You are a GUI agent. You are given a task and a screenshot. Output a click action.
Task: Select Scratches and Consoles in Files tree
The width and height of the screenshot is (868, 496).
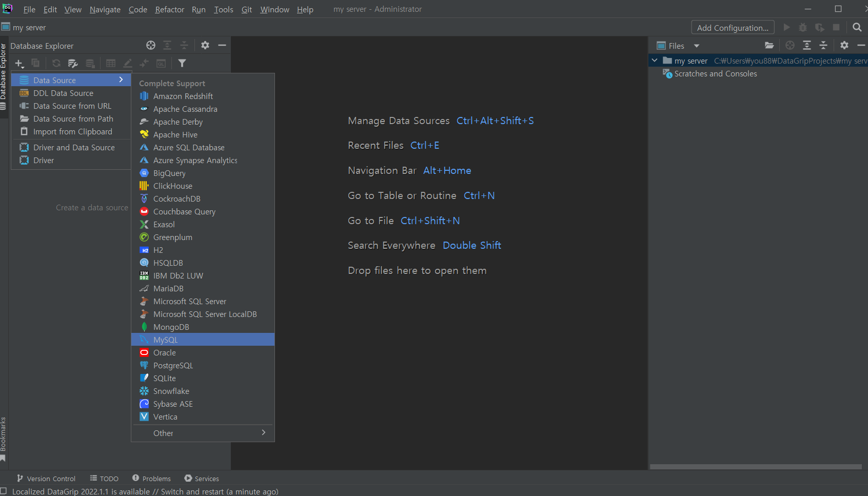(716, 74)
